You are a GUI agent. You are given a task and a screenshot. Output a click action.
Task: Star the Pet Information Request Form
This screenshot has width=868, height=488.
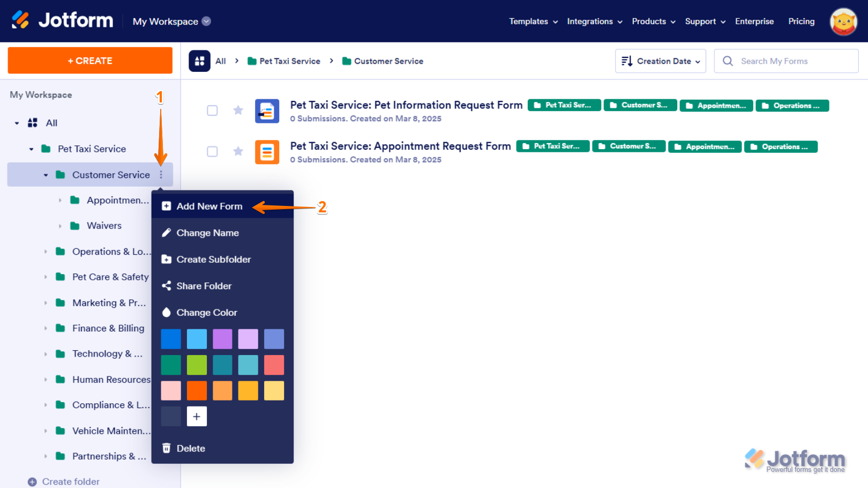(x=238, y=110)
